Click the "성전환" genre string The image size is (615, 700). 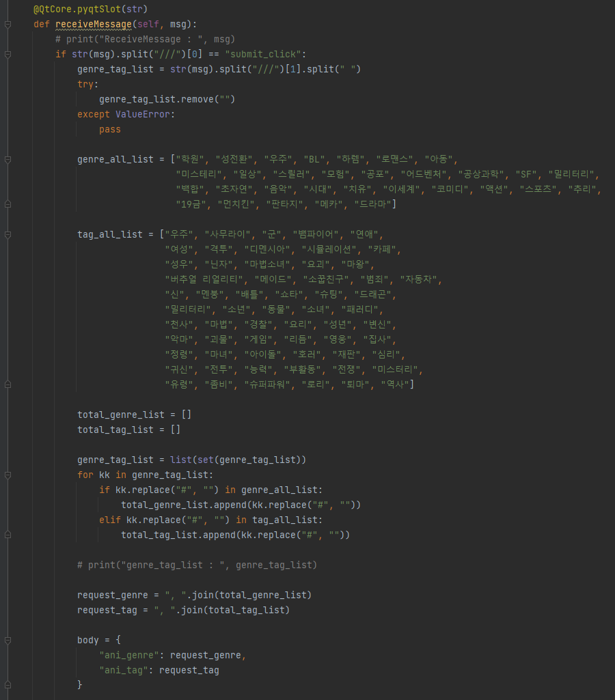234,159
